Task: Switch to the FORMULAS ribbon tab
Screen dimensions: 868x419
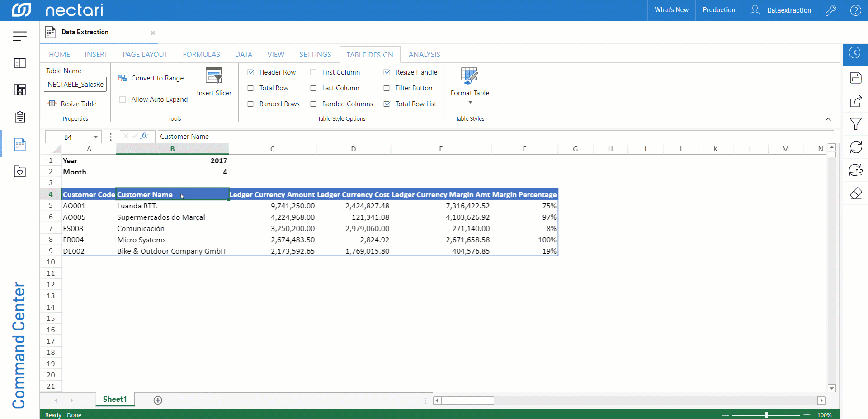Action: (201, 55)
